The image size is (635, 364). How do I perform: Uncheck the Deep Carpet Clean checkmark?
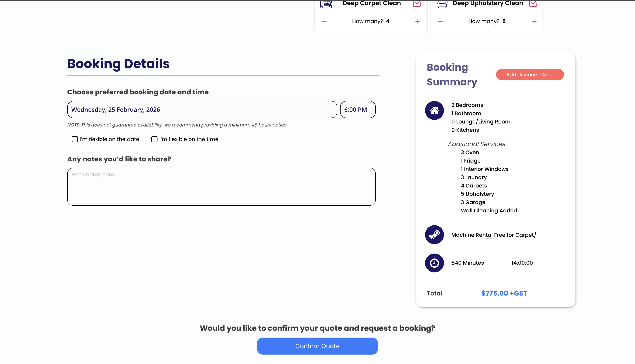pyautogui.click(x=417, y=4)
